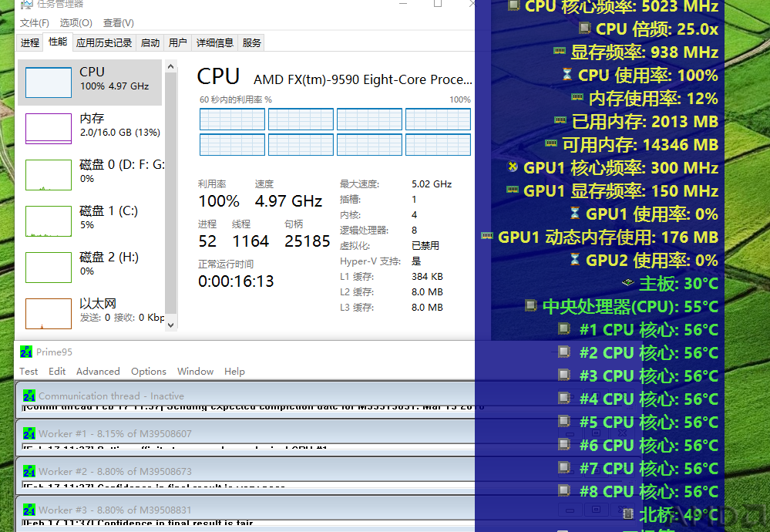
Task: Select the CPU graph thumbnail in sidebar
Action: click(x=48, y=82)
